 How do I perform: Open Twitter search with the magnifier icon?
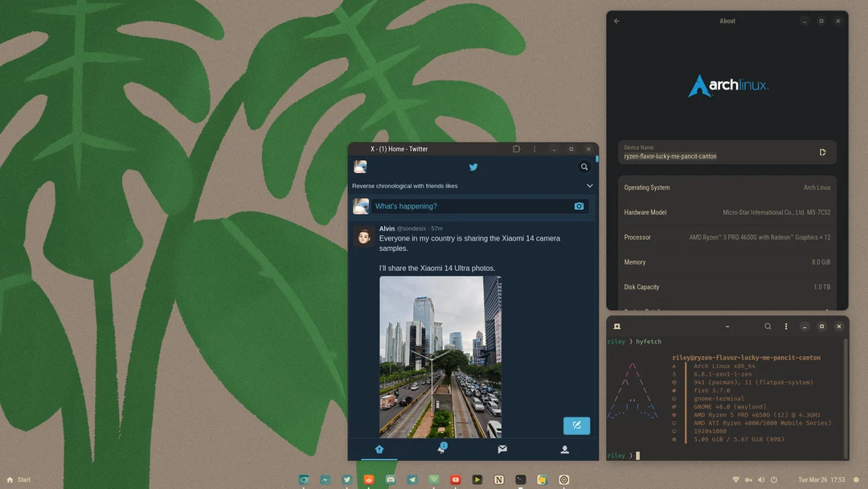(584, 166)
